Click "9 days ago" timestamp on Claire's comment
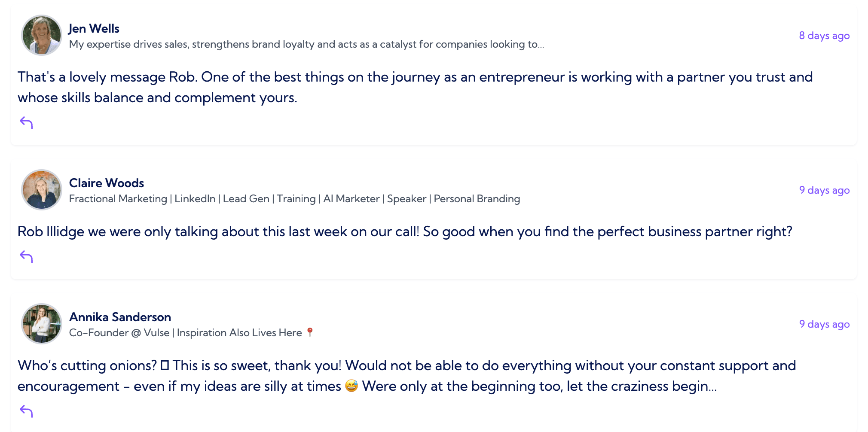The height and width of the screenshot is (432, 868). coord(824,190)
